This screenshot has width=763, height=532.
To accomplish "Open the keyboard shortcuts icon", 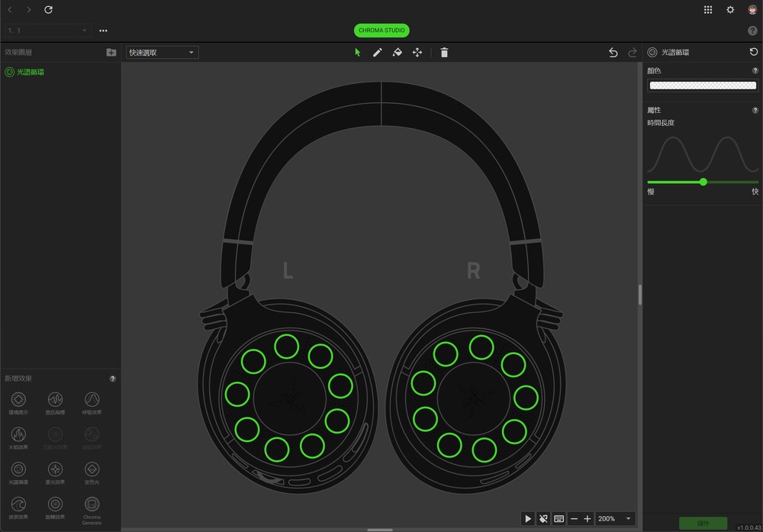I will click(x=559, y=519).
